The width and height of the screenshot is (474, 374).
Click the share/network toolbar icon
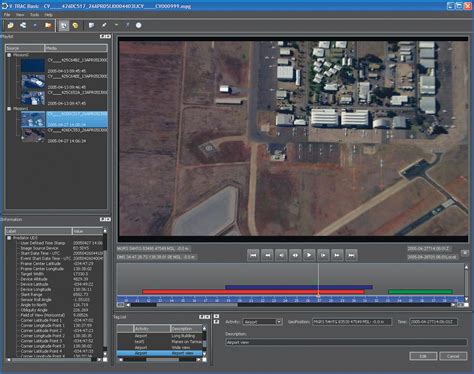click(23, 25)
